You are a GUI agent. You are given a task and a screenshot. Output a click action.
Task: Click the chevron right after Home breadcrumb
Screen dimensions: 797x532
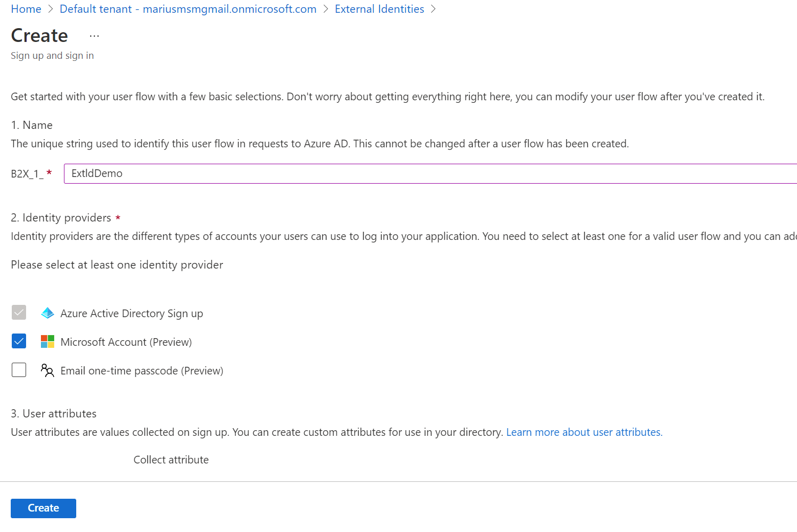click(51, 9)
